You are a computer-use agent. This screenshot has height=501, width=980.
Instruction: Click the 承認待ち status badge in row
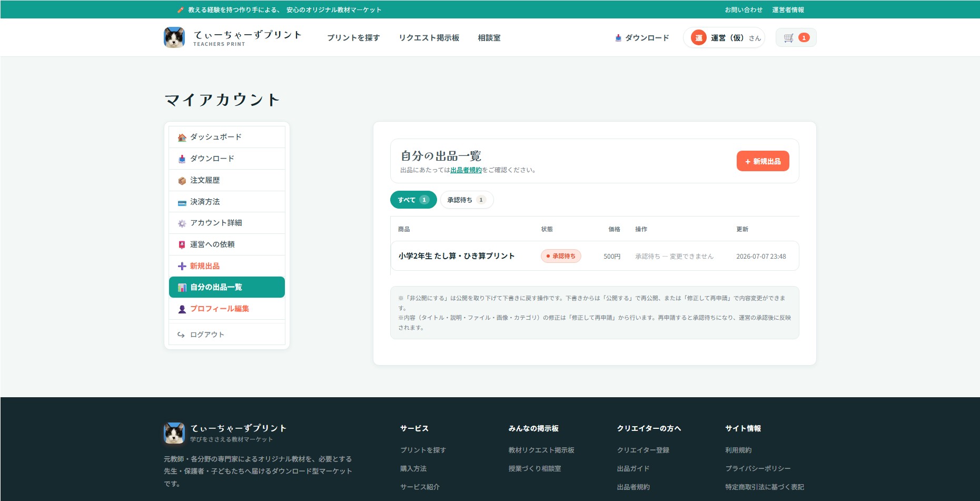pos(561,256)
